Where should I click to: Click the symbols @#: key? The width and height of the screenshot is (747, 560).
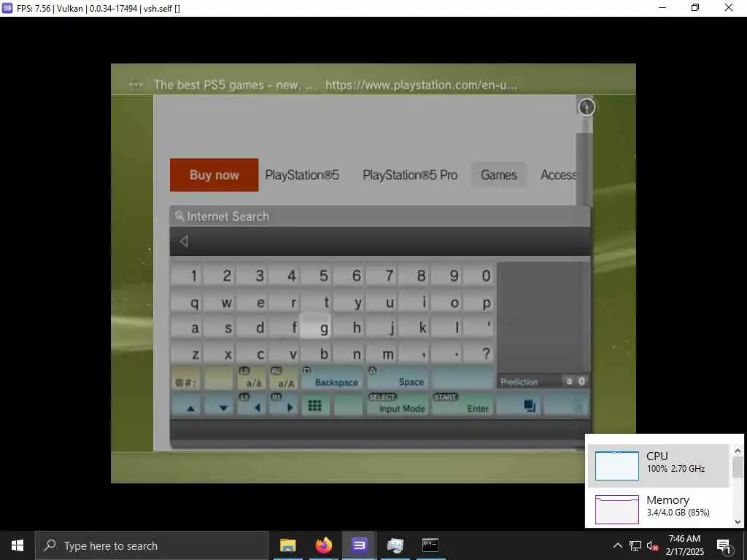186,379
